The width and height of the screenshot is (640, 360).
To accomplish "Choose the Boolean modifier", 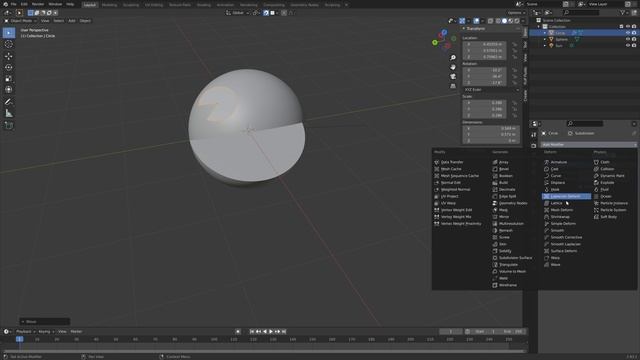I will [x=505, y=176].
